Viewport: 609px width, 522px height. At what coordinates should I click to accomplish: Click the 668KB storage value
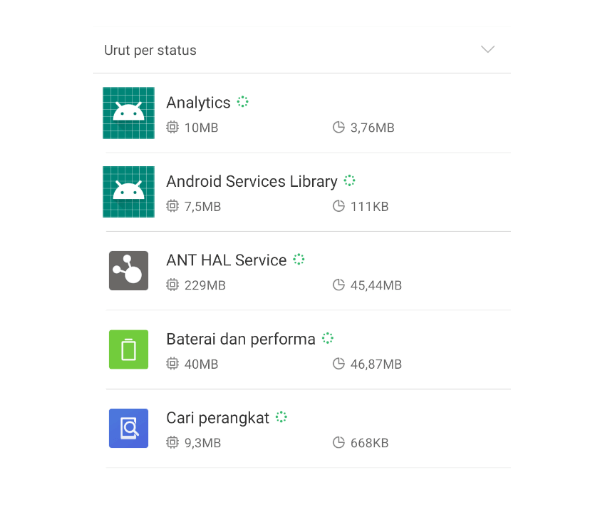(x=369, y=443)
